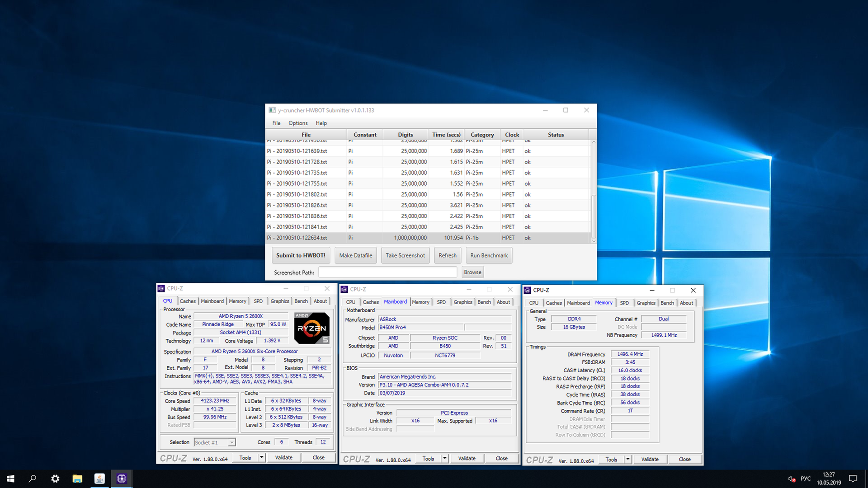Click Run Benchmark button
This screenshot has width=868, height=488.
(x=489, y=255)
